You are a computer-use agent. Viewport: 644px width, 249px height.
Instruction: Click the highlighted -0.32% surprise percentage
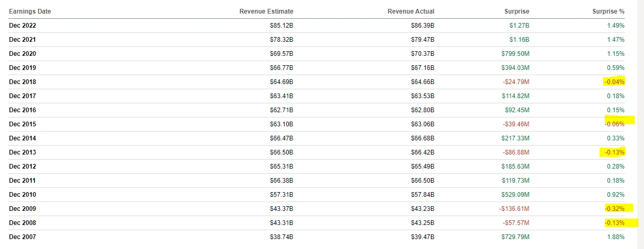(614, 209)
